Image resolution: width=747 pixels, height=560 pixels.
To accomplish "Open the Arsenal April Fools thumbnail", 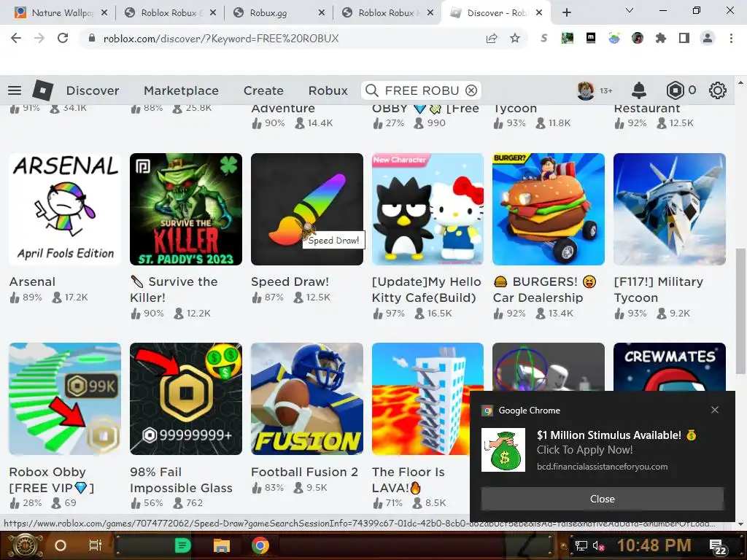I will 65,209.
